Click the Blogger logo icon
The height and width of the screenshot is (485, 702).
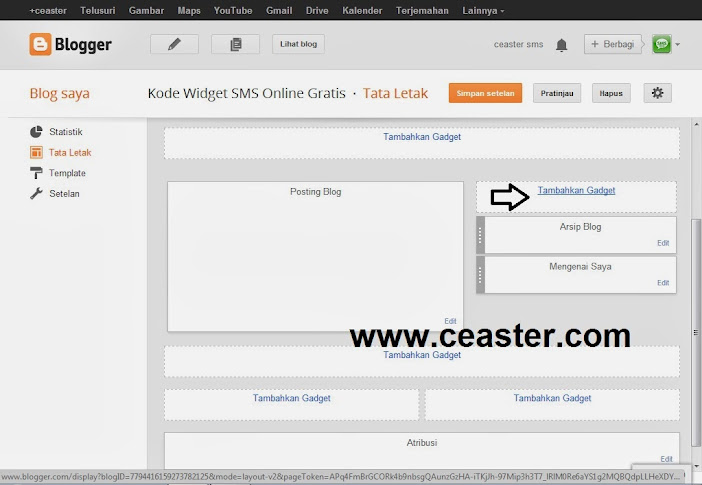pos(40,44)
